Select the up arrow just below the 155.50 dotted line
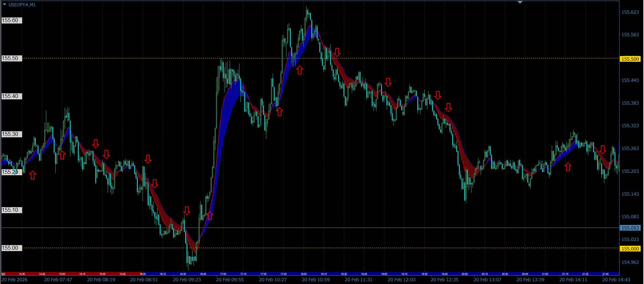This screenshot has width=644, height=284. [300, 70]
